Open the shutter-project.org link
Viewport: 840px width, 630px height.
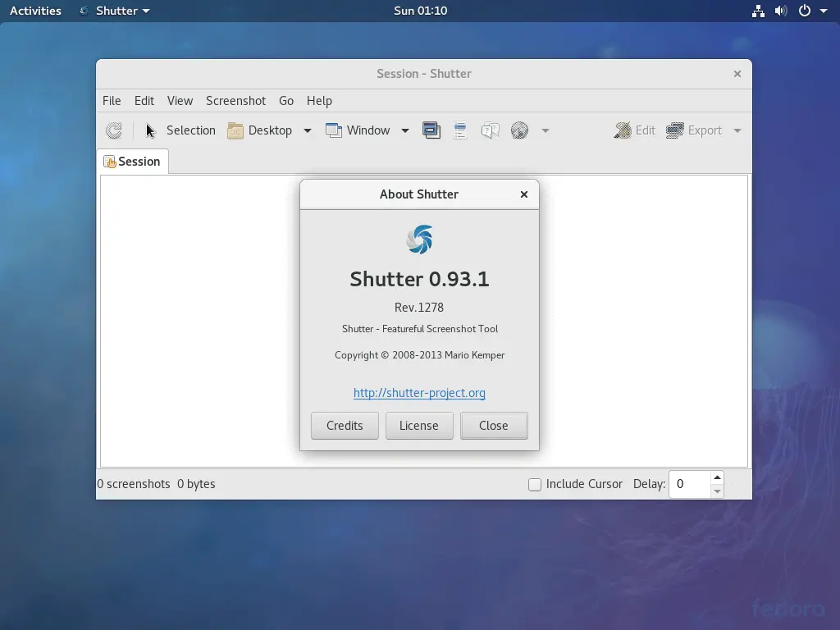(419, 393)
